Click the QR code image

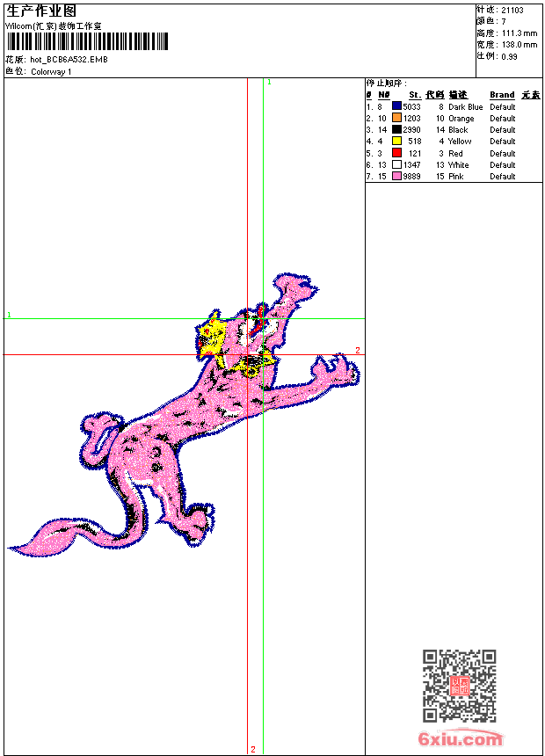point(460,686)
